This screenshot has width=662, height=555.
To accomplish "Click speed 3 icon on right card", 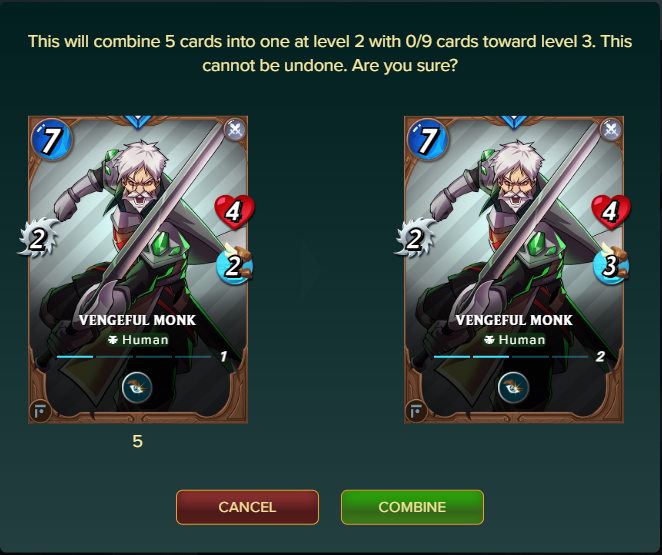I will coord(610,265).
